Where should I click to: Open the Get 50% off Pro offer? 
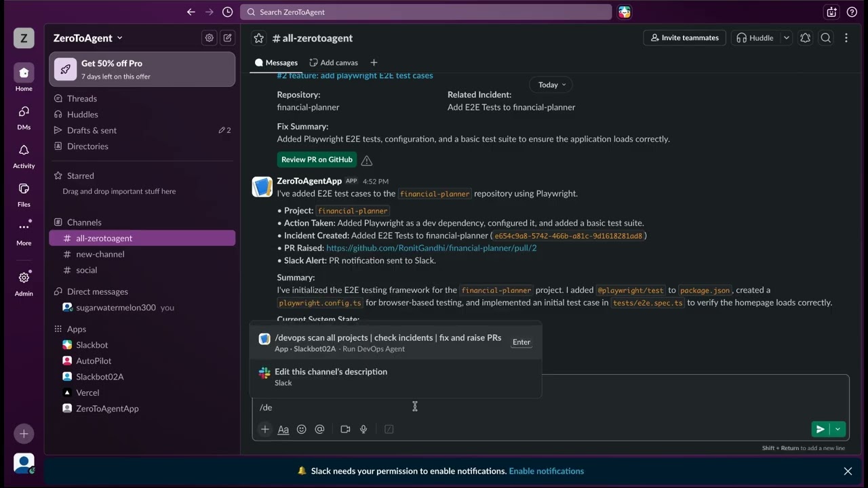[142, 69]
